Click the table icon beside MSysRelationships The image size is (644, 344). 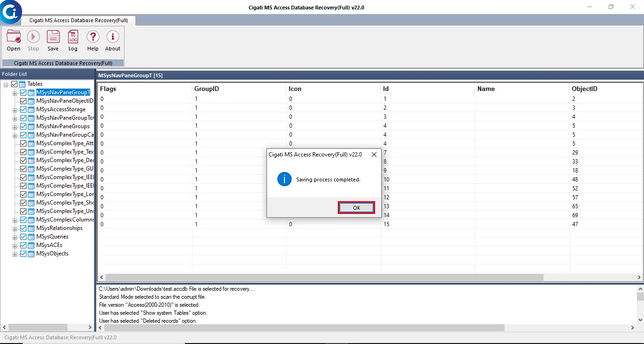point(31,228)
